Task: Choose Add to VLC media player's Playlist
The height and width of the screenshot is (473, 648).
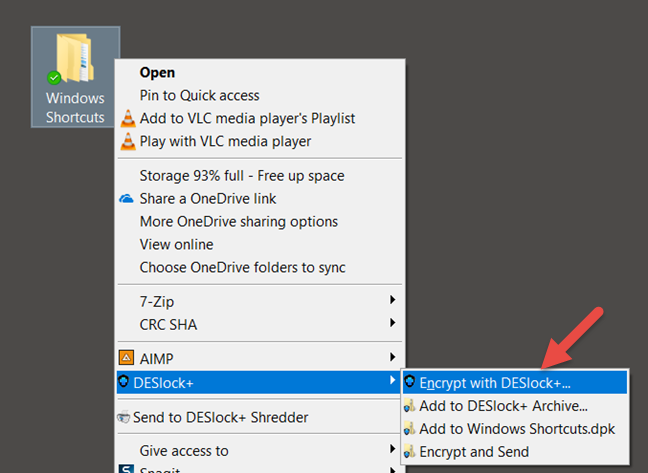Action: (x=260, y=119)
